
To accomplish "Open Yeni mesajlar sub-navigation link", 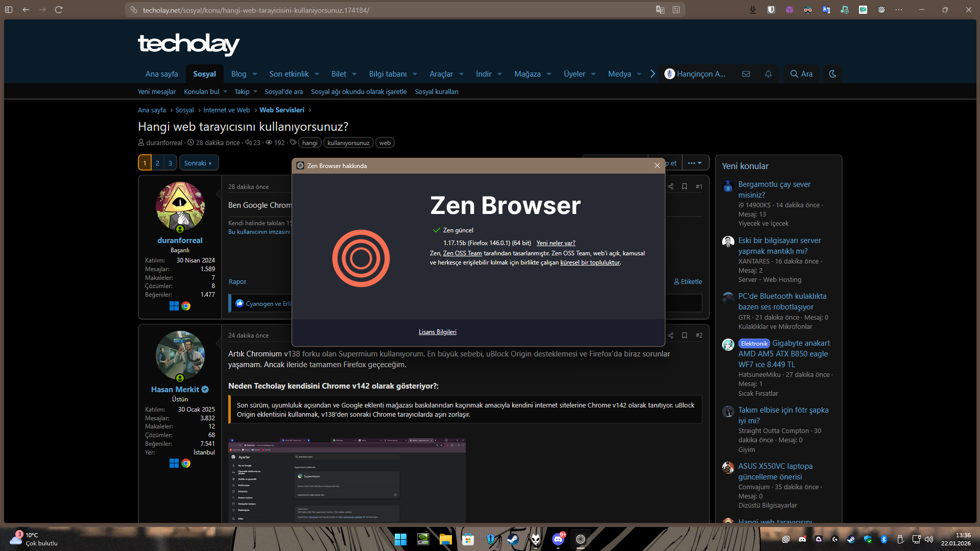I will 157,92.
